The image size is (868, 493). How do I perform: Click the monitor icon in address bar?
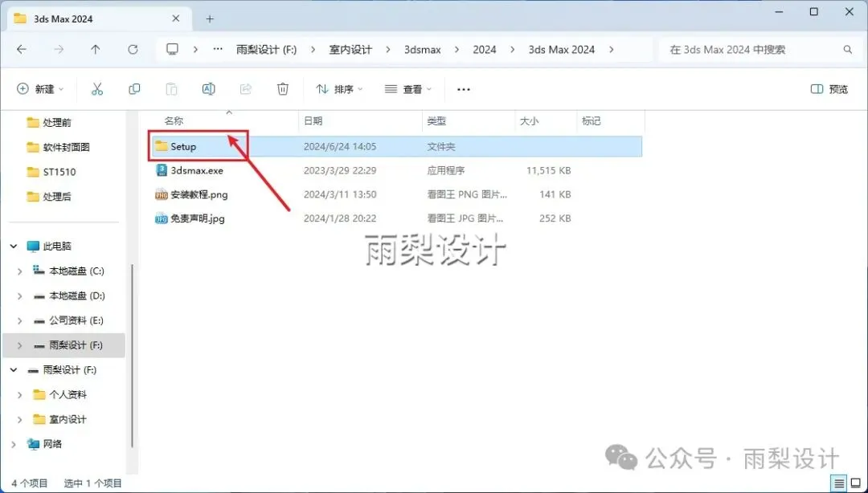point(173,49)
